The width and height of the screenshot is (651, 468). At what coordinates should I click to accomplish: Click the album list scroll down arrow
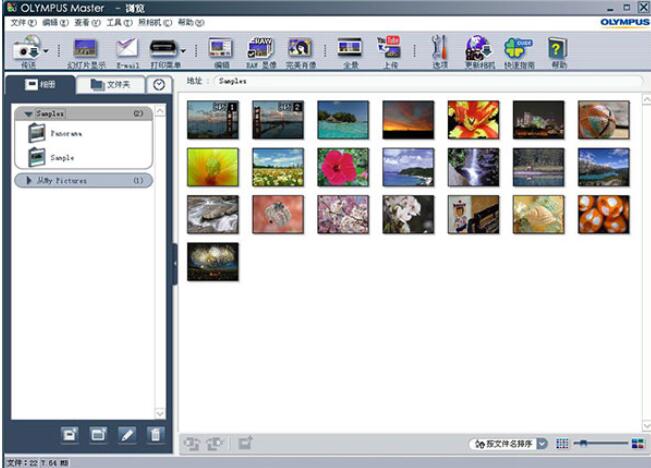click(x=160, y=413)
